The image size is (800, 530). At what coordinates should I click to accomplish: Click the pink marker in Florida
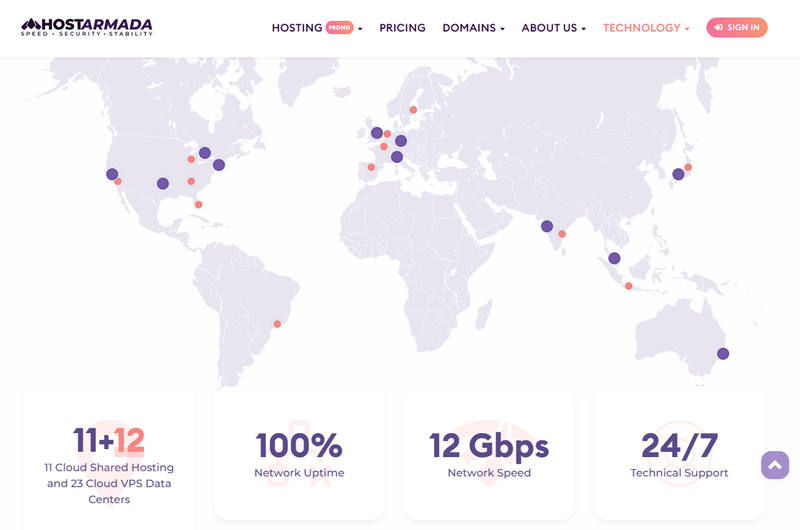(198, 204)
